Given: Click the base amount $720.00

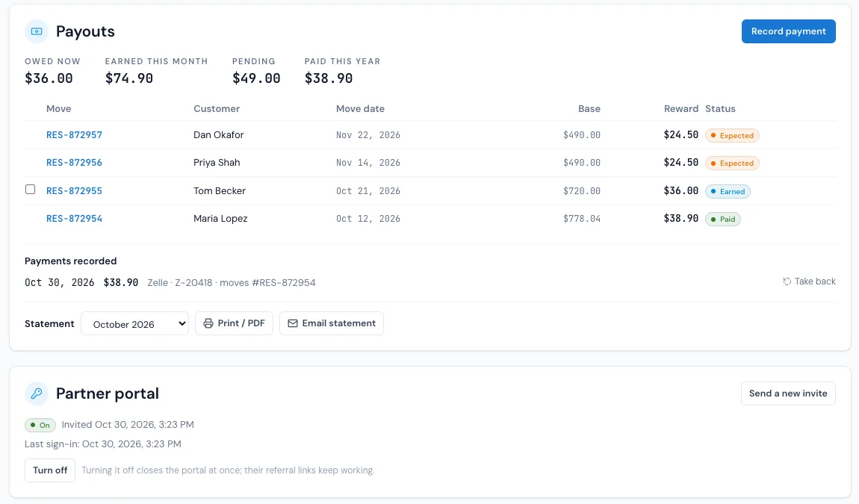Looking at the screenshot, I should pyautogui.click(x=582, y=190).
